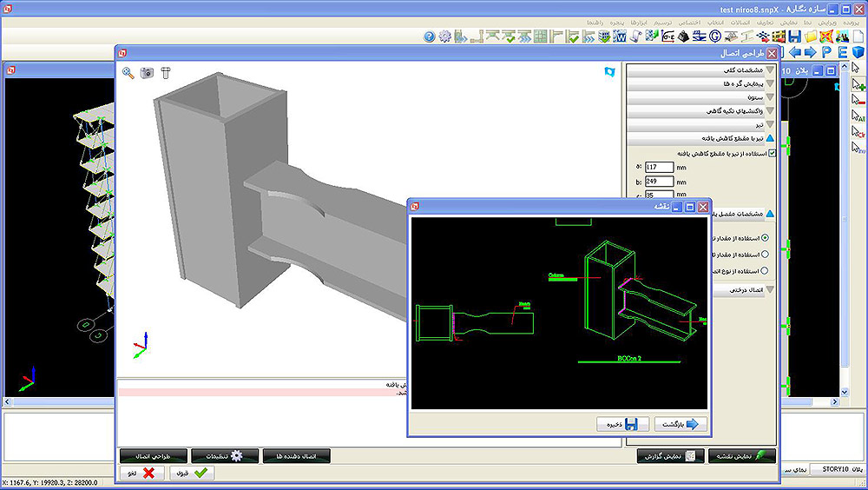Click the Save floppy disk toolbar icon
Viewport: 868px width, 490px height.
[795, 37]
